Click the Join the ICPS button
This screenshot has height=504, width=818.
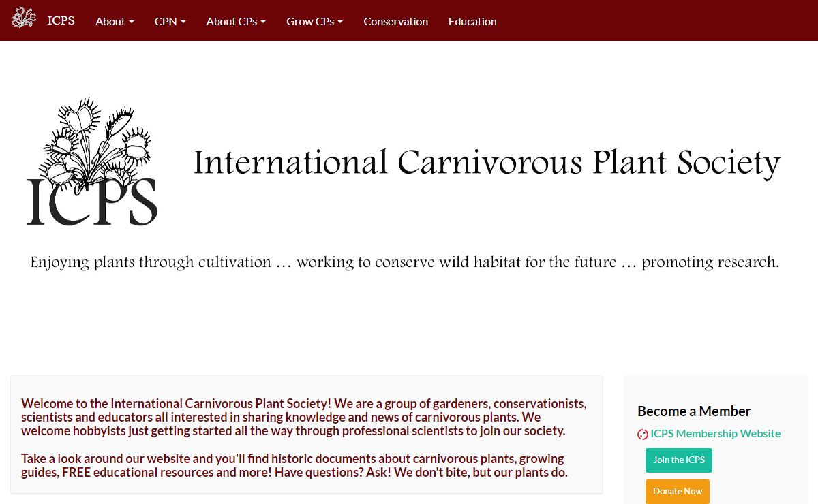[x=679, y=460]
